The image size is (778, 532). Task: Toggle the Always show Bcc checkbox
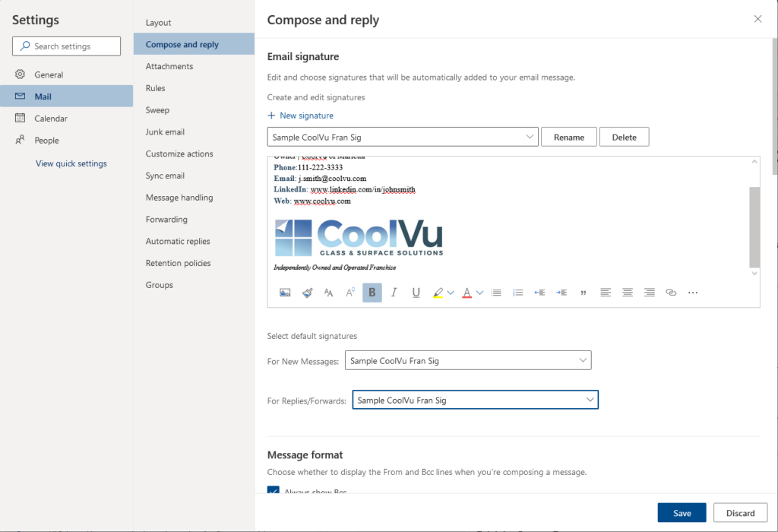pyautogui.click(x=274, y=492)
